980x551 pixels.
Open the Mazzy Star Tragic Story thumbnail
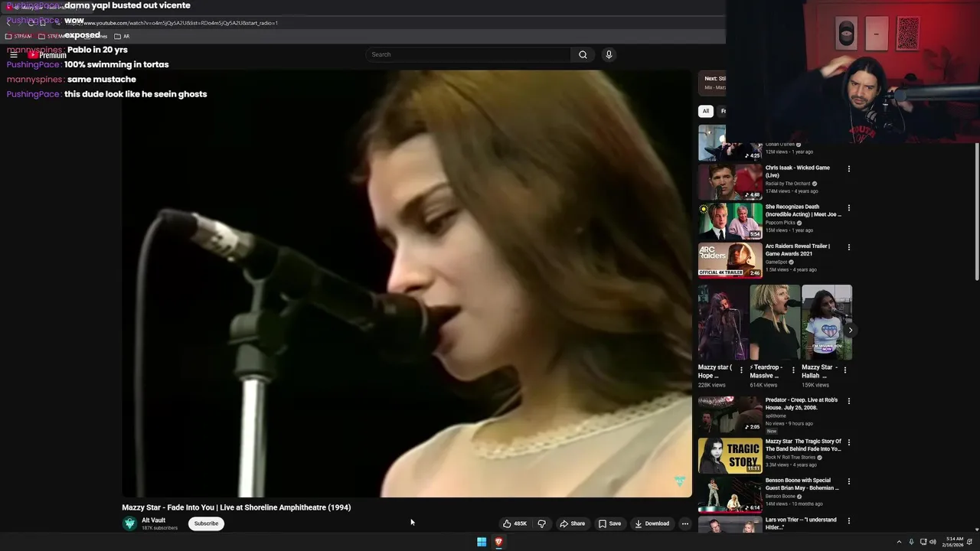pos(730,455)
